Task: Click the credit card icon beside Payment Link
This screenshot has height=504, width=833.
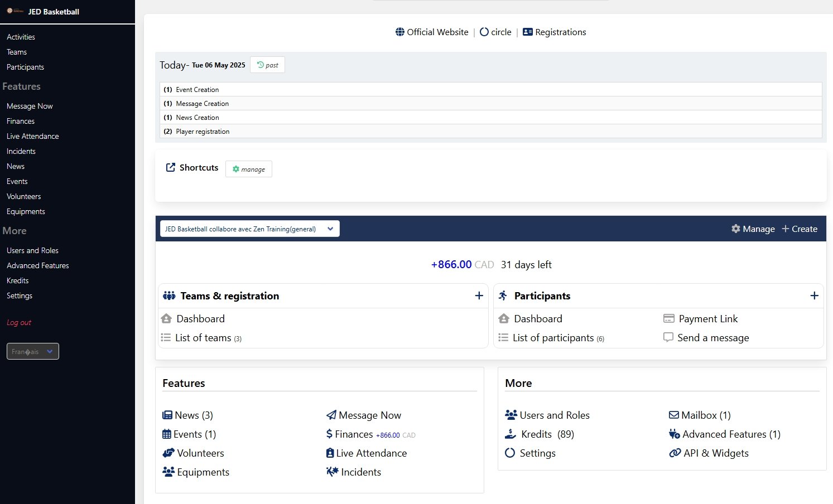Action: [x=669, y=318]
